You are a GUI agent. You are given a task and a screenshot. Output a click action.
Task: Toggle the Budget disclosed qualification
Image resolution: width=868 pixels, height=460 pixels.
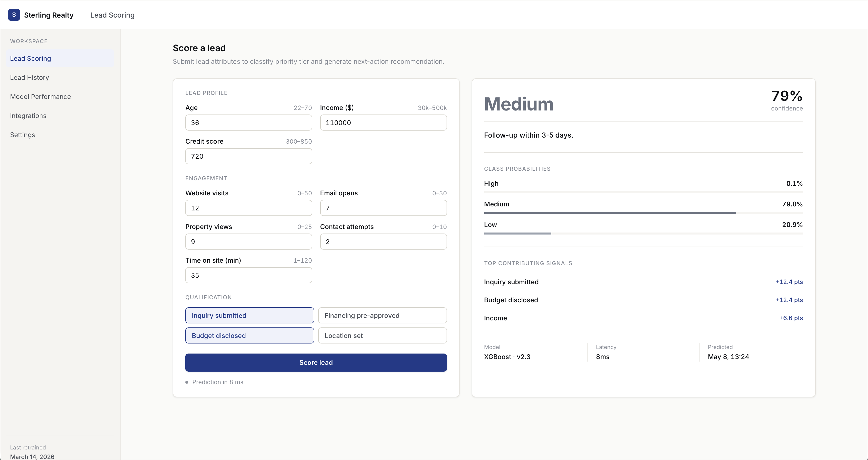pos(249,336)
